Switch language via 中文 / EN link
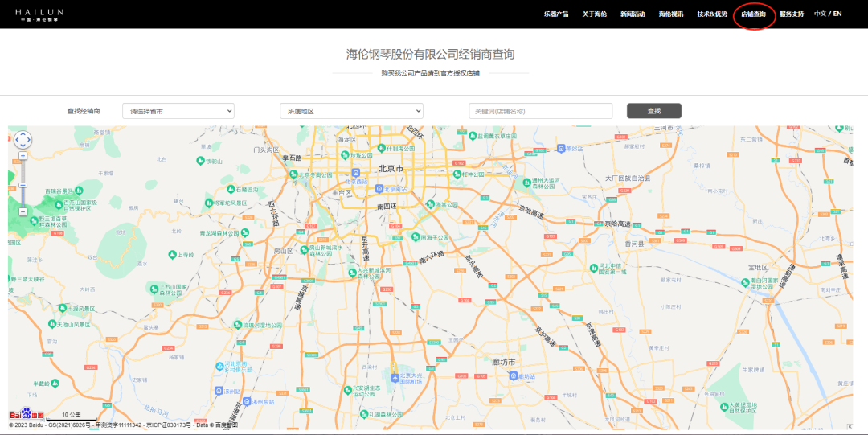The width and height of the screenshot is (868, 435). coord(828,14)
